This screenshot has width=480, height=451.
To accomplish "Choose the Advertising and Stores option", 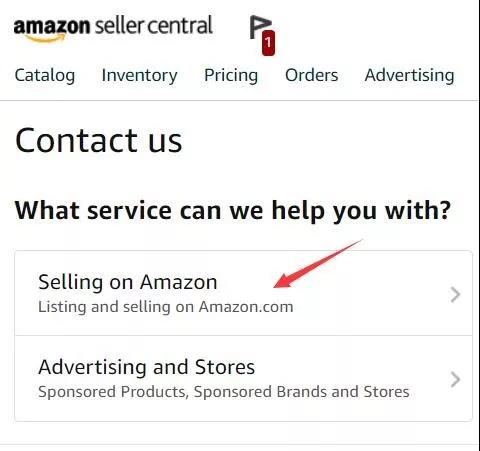I will pos(244,379).
